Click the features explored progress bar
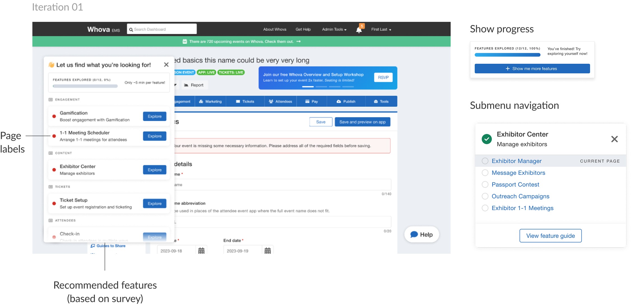 tap(85, 86)
